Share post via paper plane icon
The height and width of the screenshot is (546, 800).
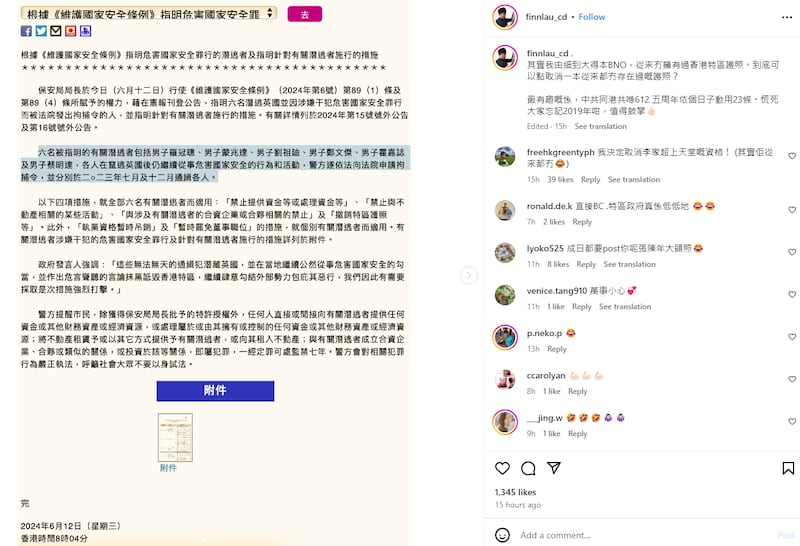point(554,468)
